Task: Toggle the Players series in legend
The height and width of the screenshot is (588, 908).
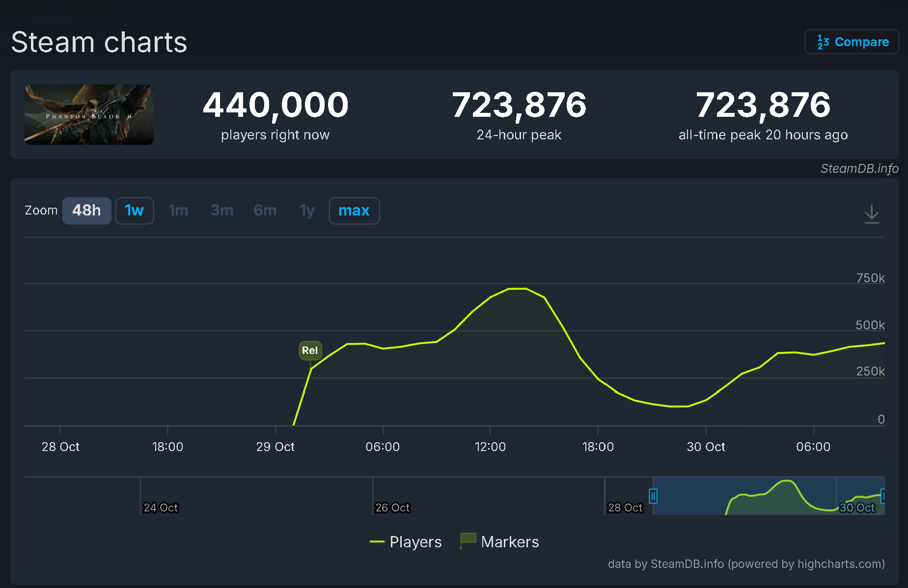Action: (406, 542)
